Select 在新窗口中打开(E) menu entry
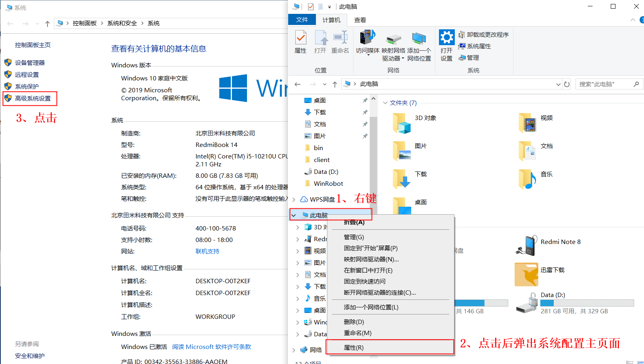Screen dimensions: 644x364 point(390,270)
